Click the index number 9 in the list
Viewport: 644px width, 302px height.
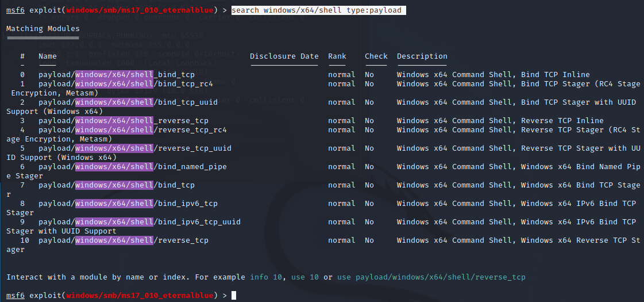[22, 222]
